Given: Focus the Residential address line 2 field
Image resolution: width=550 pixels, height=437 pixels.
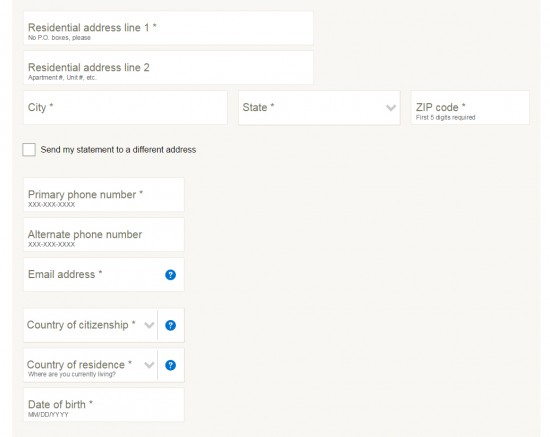Looking at the screenshot, I should 168,68.
